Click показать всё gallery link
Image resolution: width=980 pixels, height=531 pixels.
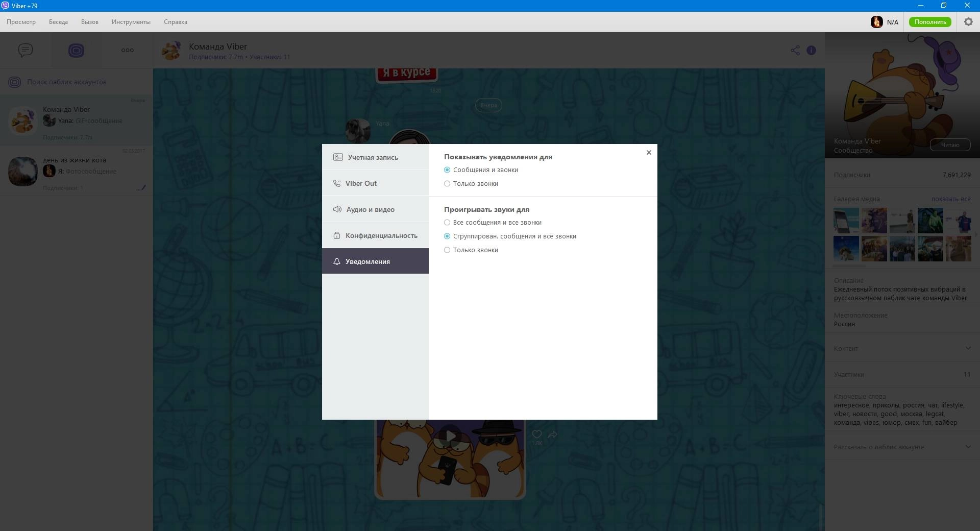tap(951, 199)
